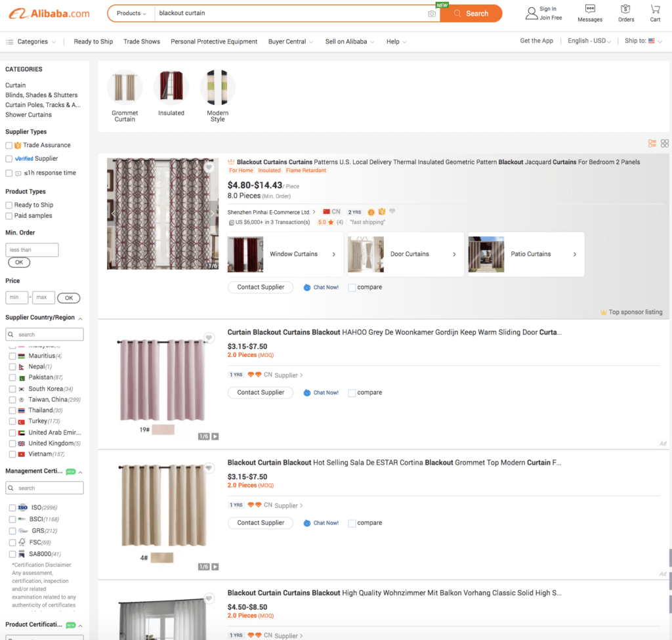Image resolution: width=672 pixels, height=640 pixels.
Task: Open the Products search type dropdown
Action: 131,13
